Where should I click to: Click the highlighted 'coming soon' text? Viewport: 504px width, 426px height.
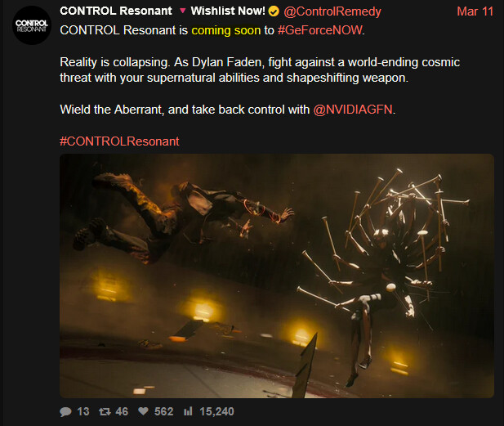tap(226, 30)
